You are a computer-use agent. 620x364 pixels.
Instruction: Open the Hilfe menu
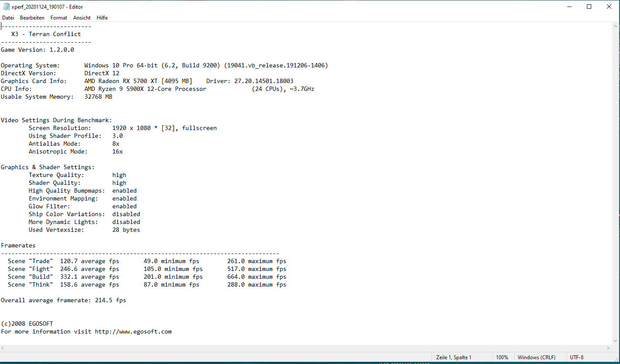[102, 18]
